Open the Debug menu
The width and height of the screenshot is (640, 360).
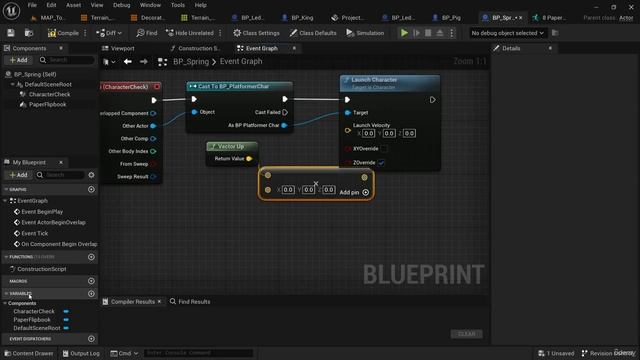click(122, 5)
